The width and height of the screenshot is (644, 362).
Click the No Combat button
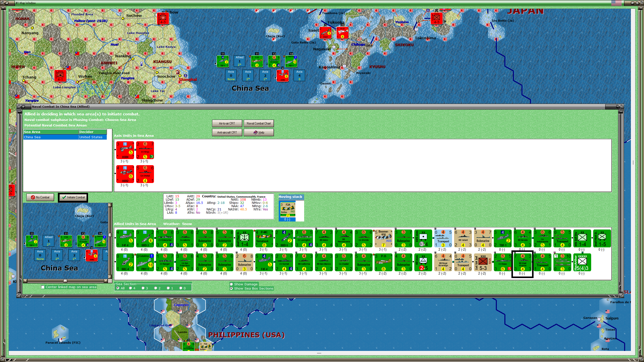40,197
